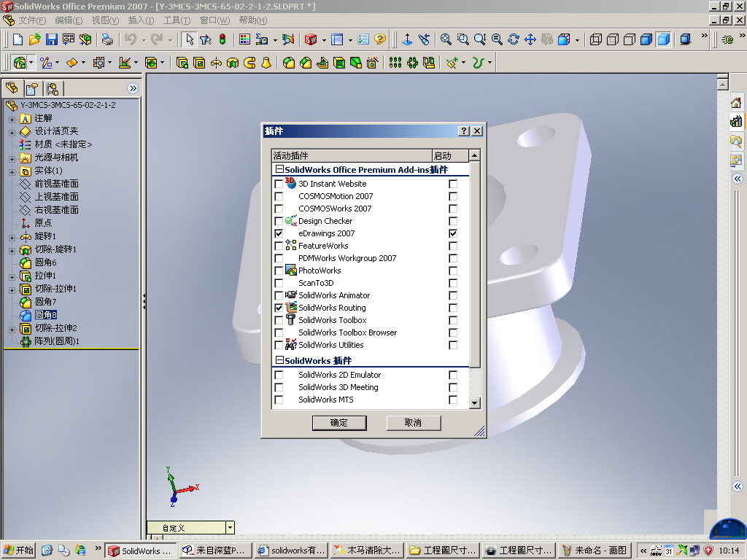This screenshot has width=747, height=560.
Task: Click the Linear Pattern feature icon
Action: coord(395,63)
